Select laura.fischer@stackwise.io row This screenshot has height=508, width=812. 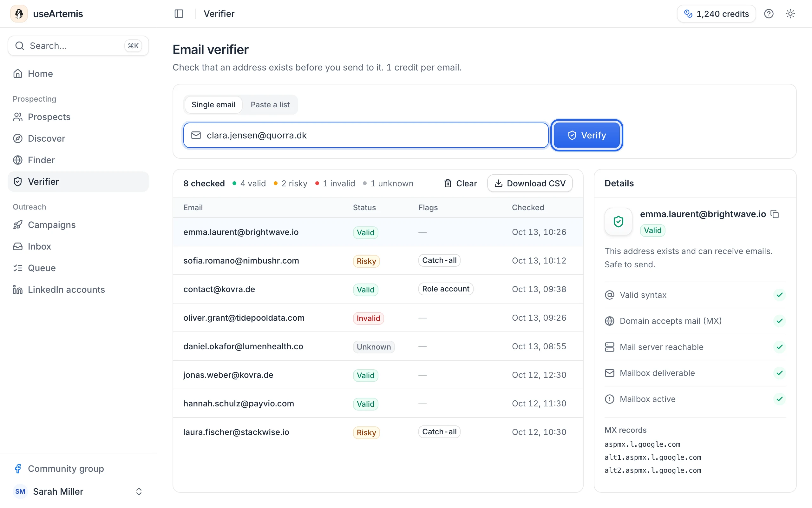(378, 432)
